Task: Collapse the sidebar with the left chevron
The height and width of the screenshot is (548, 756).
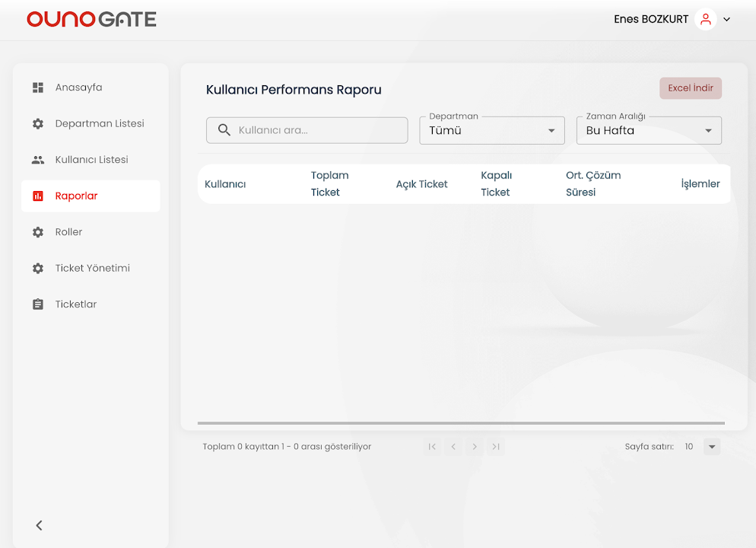Action: tap(40, 525)
